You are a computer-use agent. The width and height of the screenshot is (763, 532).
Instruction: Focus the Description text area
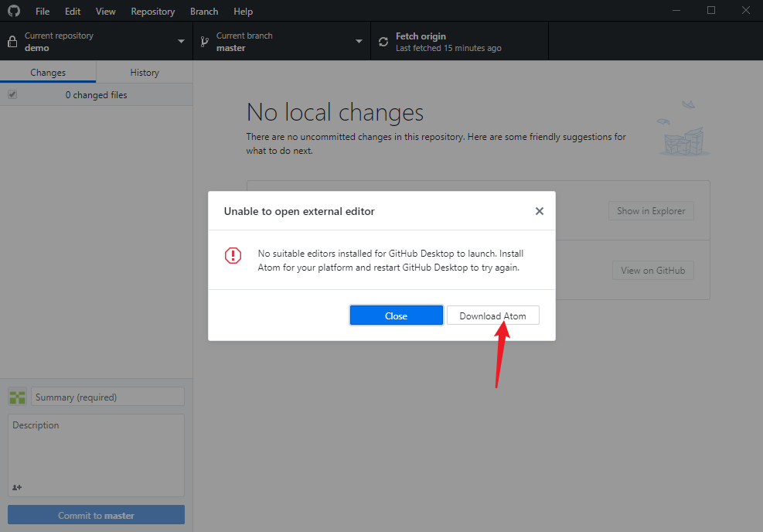[97, 455]
